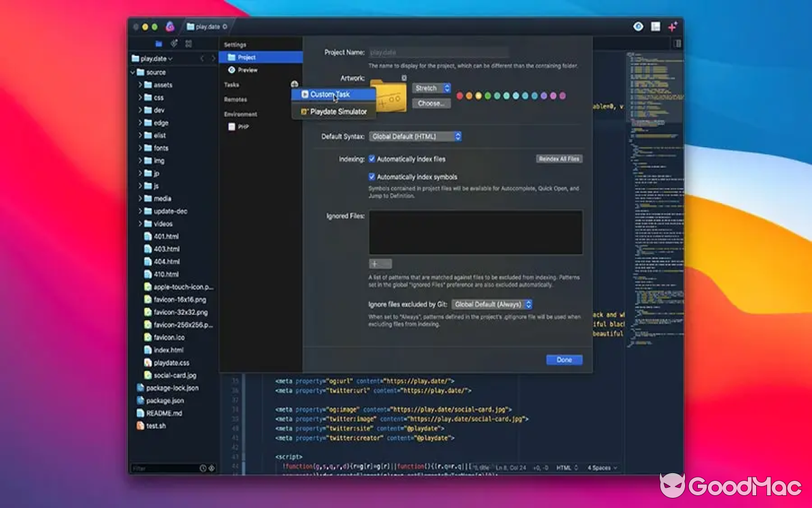This screenshot has height=508, width=812.
Task: Open the web preview globe icon in the toolbar
Action: click(x=637, y=26)
